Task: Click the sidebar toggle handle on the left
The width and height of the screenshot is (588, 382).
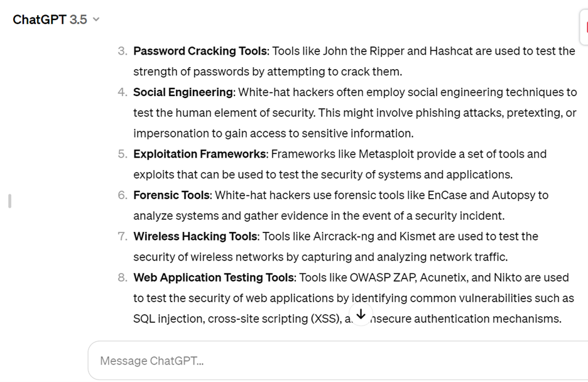Action: pos(9,200)
